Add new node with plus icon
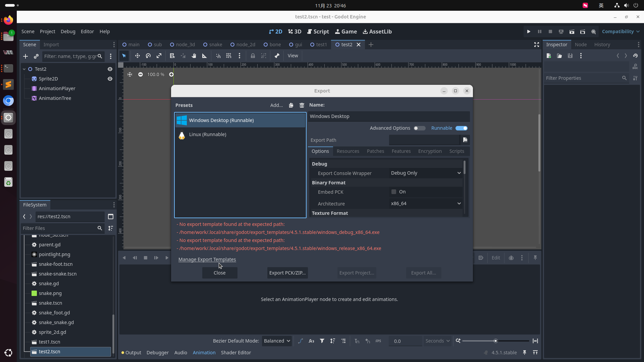644x362 pixels. click(x=25, y=56)
